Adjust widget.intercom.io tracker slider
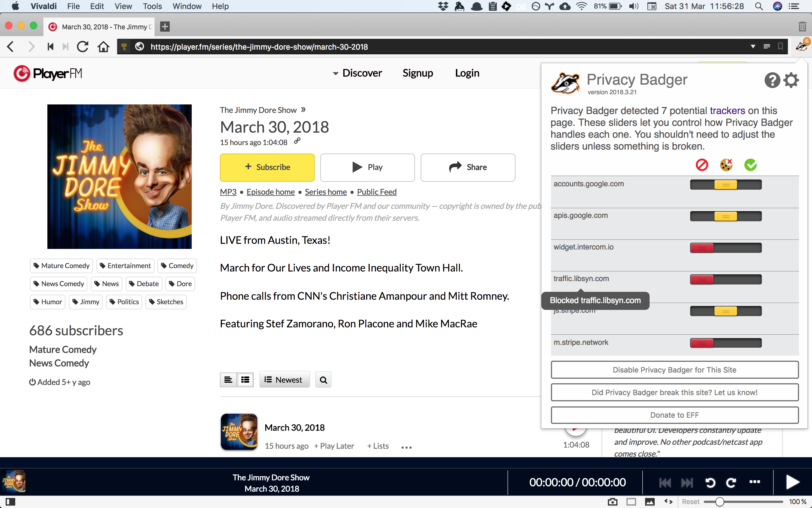 click(x=725, y=248)
